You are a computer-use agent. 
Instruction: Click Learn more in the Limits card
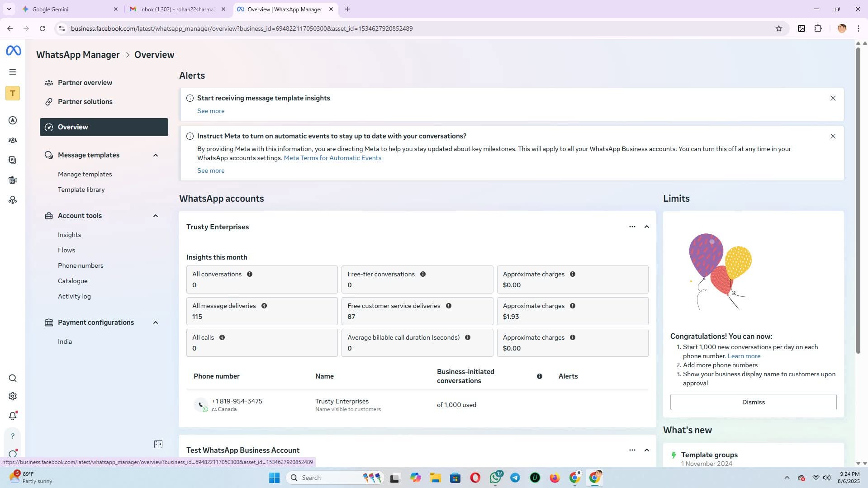[x=744, y=356]
